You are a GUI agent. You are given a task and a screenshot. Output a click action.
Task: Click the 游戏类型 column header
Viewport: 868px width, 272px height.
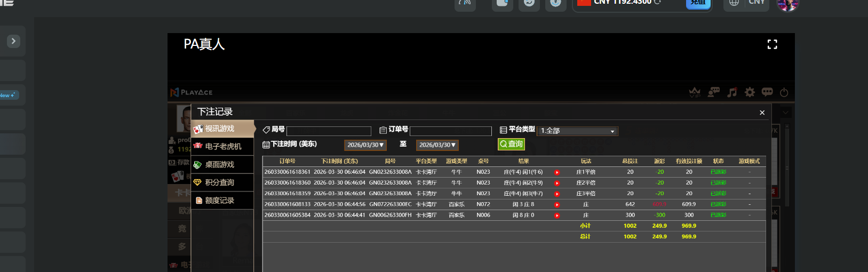coord(456,161)
